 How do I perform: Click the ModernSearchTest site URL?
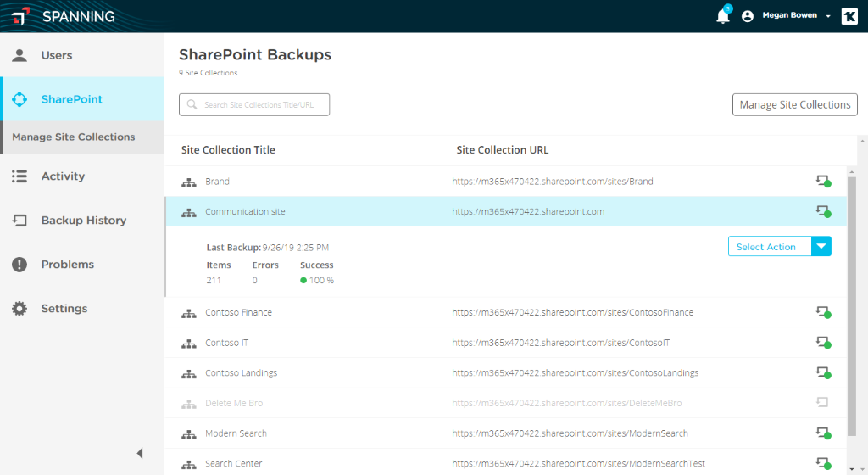[x=578, y=463]
